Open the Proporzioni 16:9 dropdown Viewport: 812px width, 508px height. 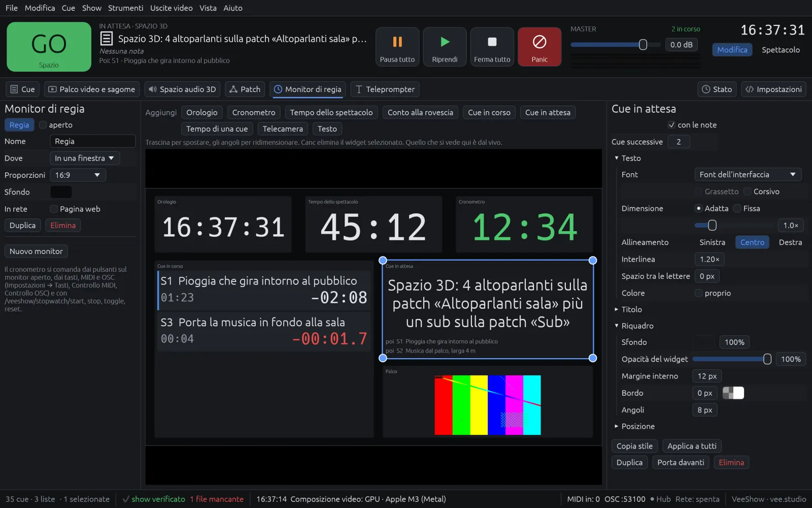[x=78, y=175]
